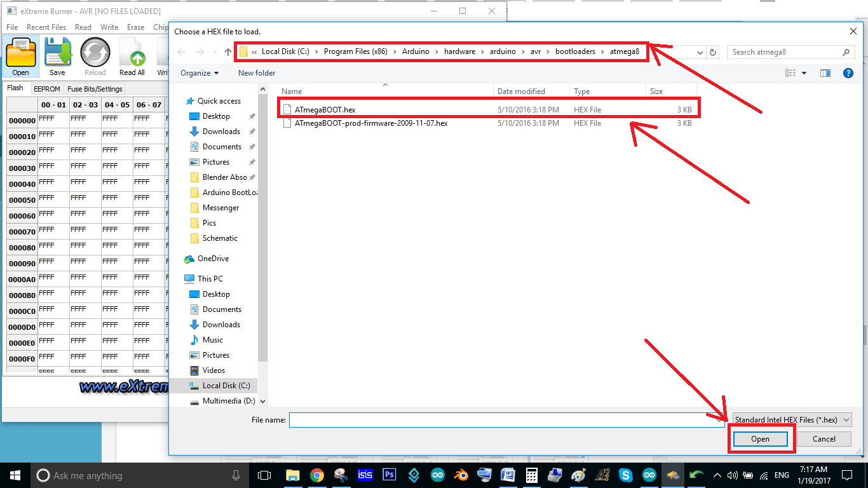Switch to the Fuse Bits/Settings tab
This screenshot has height=488, width=868.
95,89
